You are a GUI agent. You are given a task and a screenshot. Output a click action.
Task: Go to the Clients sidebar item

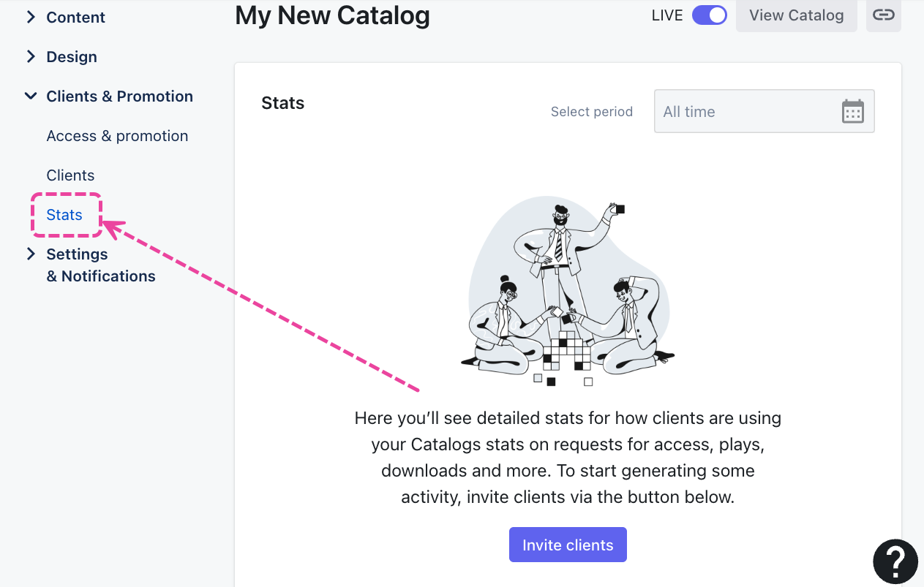click(70, 175)
